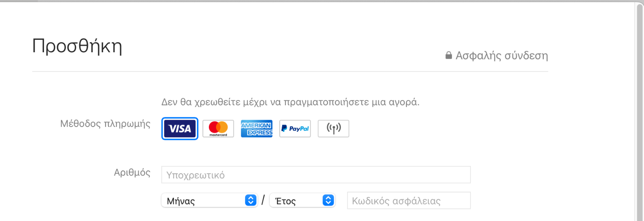This screenshot has width=644, height=221.
Task: Click the padlock secure connection icon
Action: click(449, 55)
